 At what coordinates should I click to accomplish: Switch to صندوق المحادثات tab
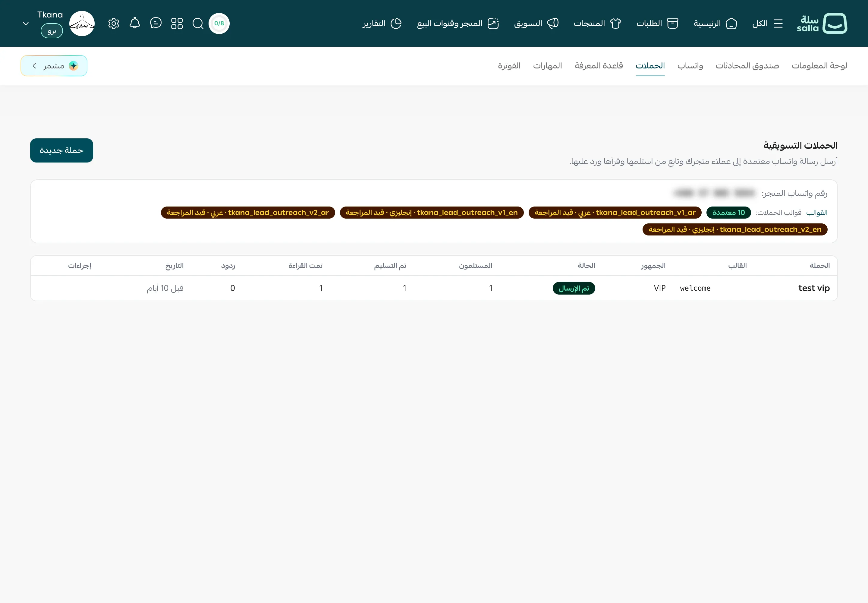[747, 66]
